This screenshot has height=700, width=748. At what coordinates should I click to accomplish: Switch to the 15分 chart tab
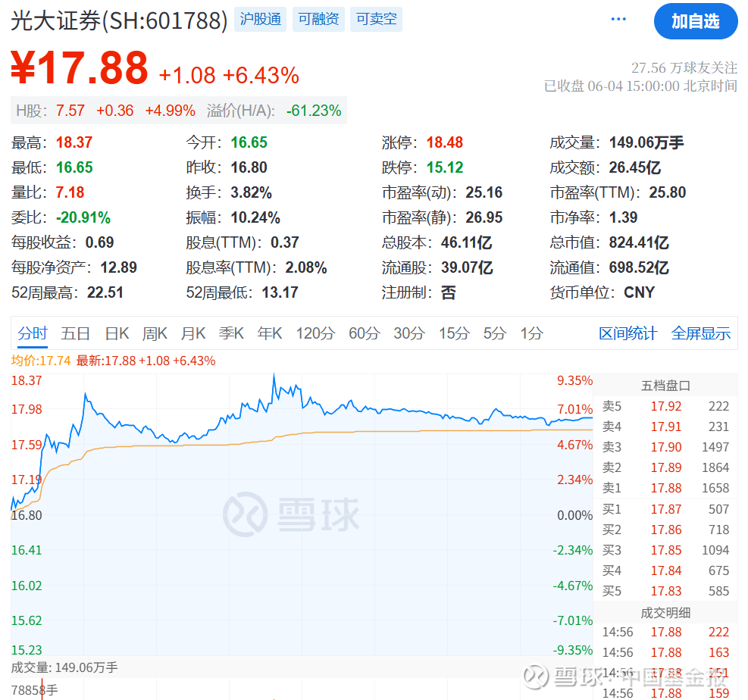tap(454, 333)
